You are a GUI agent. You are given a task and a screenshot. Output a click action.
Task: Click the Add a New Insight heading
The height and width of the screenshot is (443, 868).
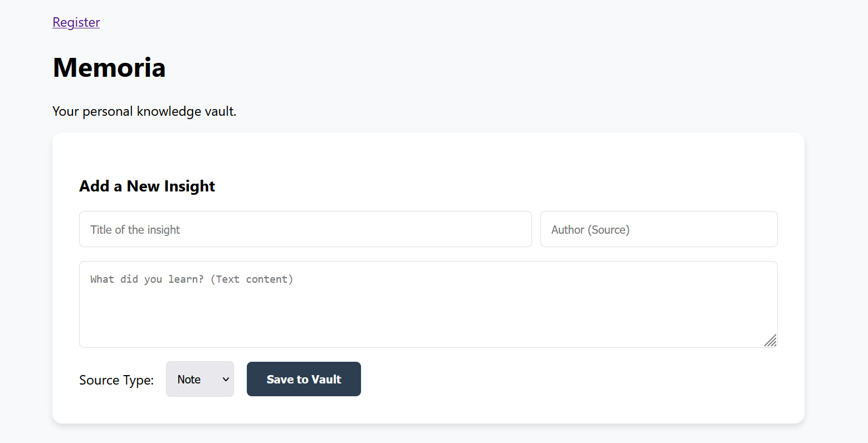[x=147, y=186]
